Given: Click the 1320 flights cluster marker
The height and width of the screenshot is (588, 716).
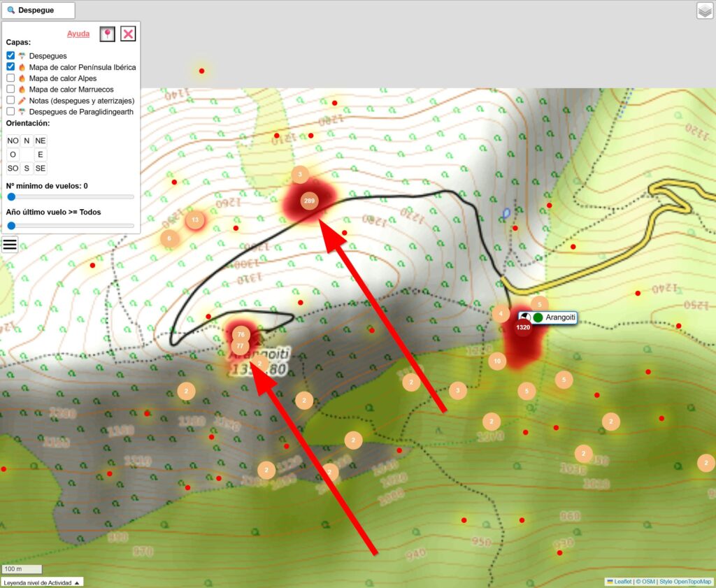Looking at the screenshot, I should [x=523, y=327].
